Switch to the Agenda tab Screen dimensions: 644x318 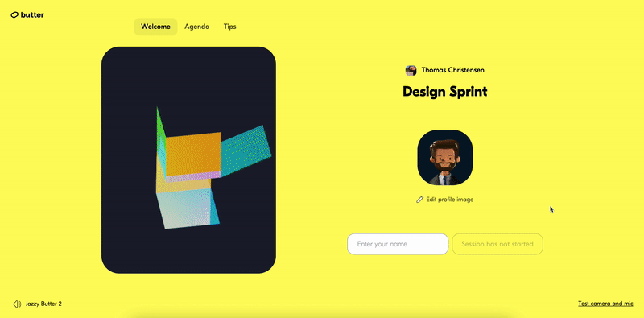[x=196, y=27]
